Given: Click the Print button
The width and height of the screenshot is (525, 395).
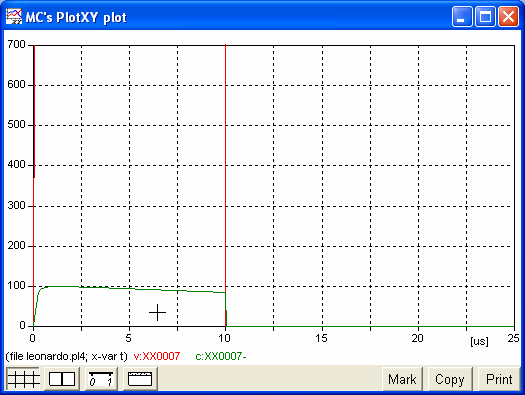Looking at the screenshot, I should 499,379.
